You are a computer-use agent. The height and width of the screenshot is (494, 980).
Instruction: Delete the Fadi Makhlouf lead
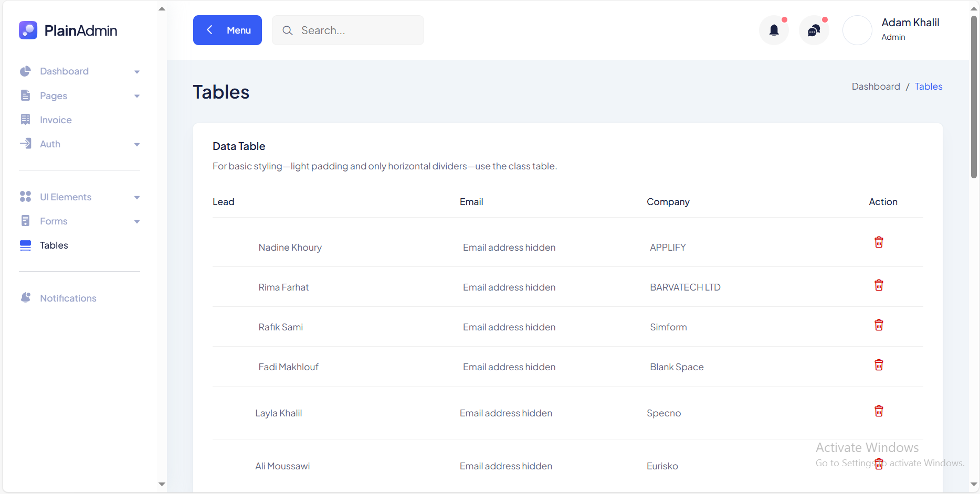click(879, 365)
